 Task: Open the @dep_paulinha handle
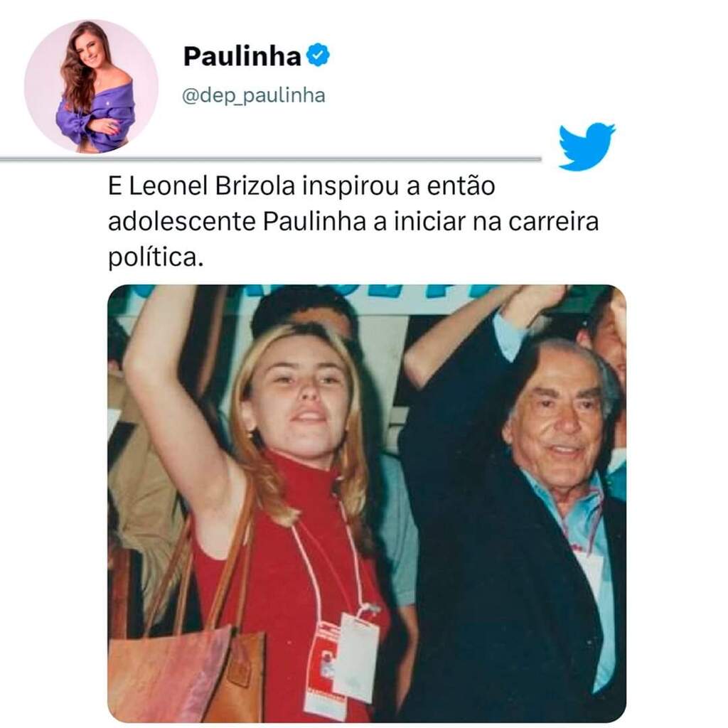coord(254,96)
